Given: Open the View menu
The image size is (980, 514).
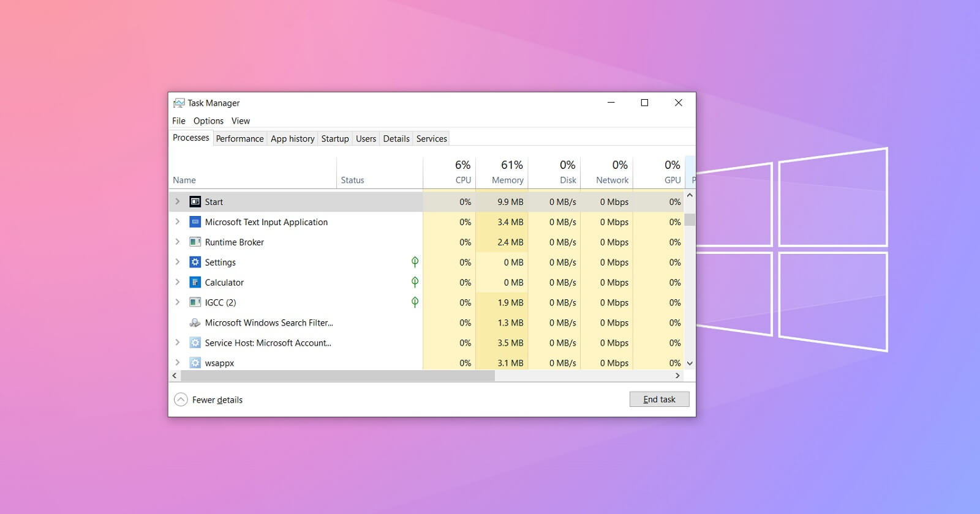Looking at the screenshot, I should coord(241,121).
